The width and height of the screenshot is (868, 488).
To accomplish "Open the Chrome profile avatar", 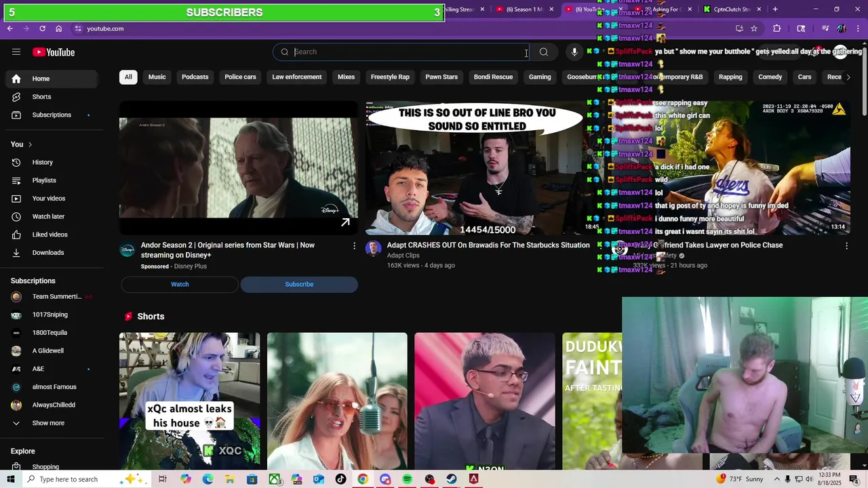I will click(842, 28).
